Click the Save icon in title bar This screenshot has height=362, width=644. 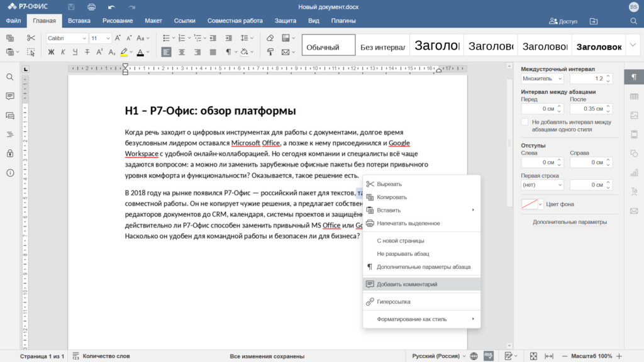click(x=71, y=7)
